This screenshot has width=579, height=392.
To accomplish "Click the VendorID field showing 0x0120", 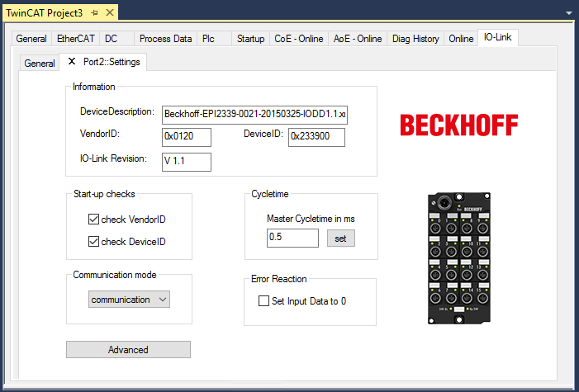I will (187, 137).
